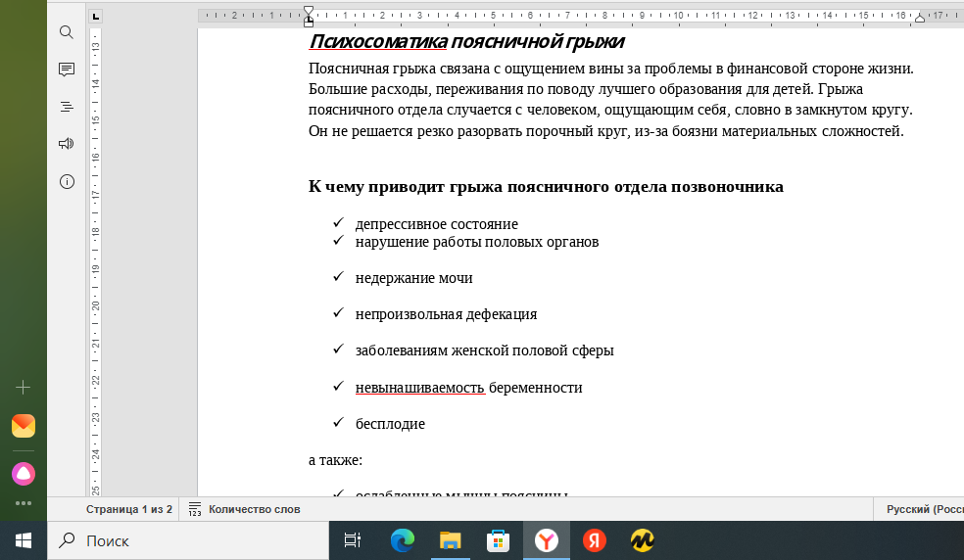Viewport: 964px width, 560px height.
Task: Click the right indent marker on the ruler
Action: click(920, 18)
